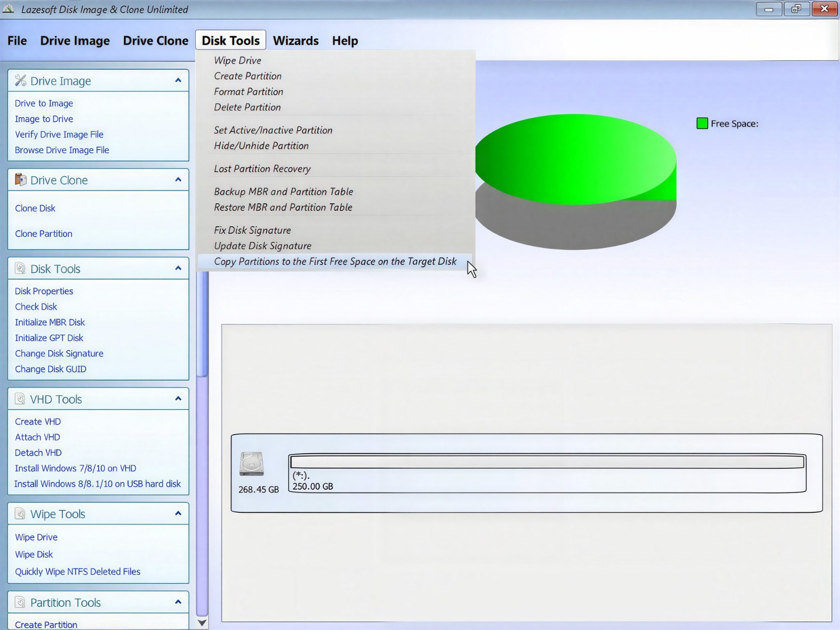Click the green Free Space legend swatch
Screen dimensions: 840x630
tap(702, 123)
